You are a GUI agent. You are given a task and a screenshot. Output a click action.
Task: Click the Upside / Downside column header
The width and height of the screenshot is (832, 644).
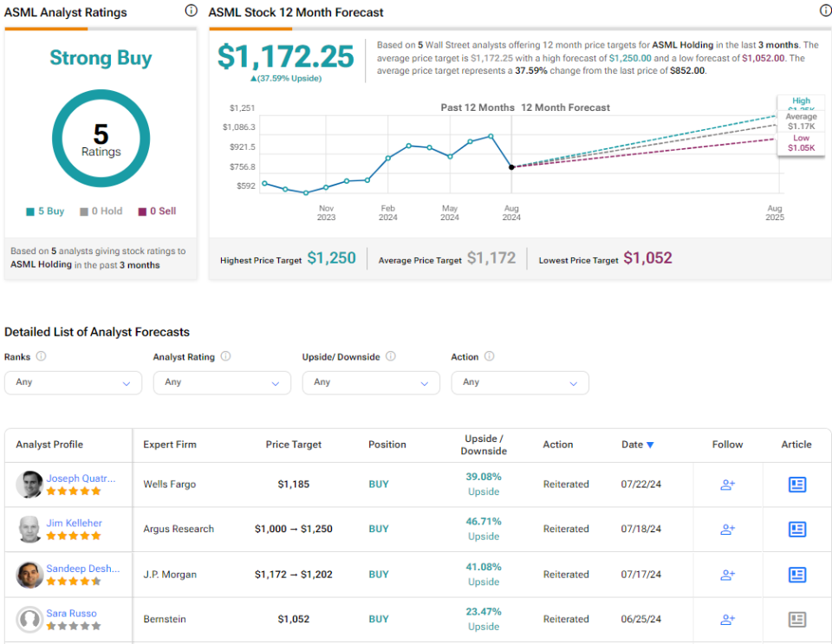[x=484, y=445]
